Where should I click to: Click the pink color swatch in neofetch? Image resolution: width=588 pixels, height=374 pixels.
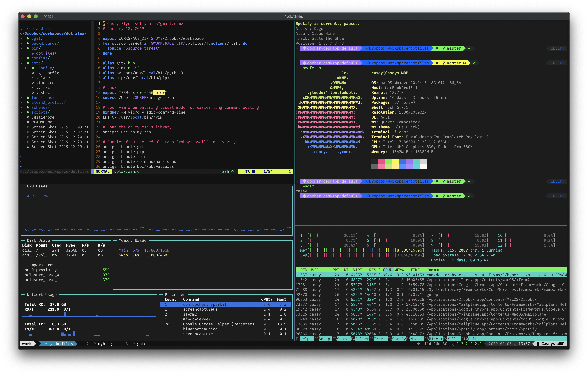[382, 162]
